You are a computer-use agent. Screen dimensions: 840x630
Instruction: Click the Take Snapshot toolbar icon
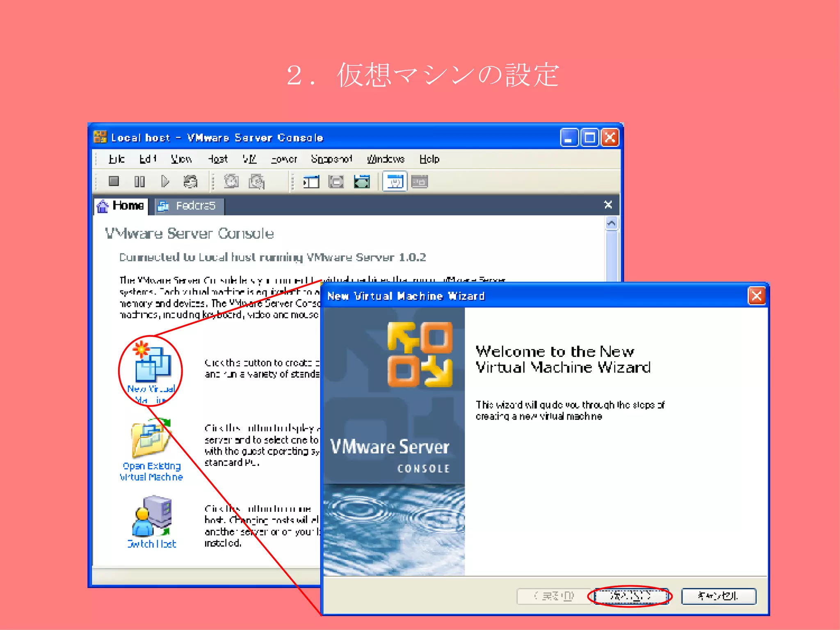(x=231, y=181)
